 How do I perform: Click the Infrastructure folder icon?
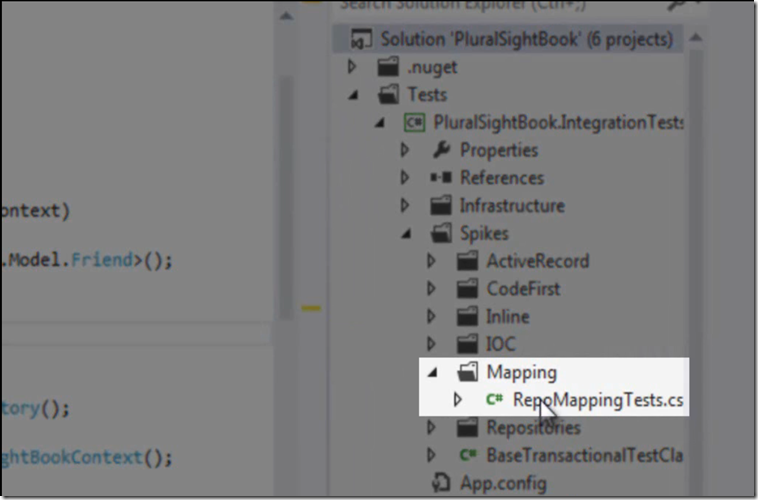tap(441, 206)
